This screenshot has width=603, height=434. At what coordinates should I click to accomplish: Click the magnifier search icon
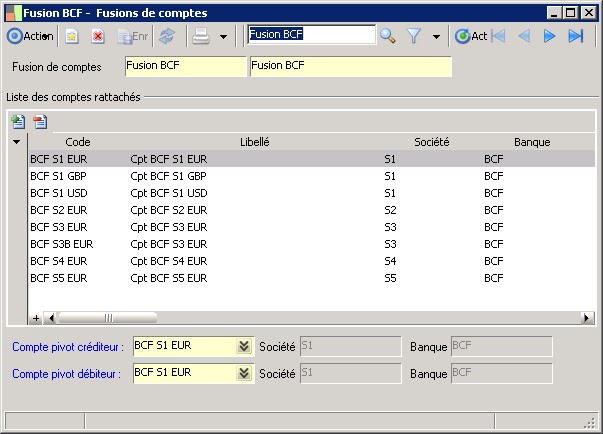388,36
